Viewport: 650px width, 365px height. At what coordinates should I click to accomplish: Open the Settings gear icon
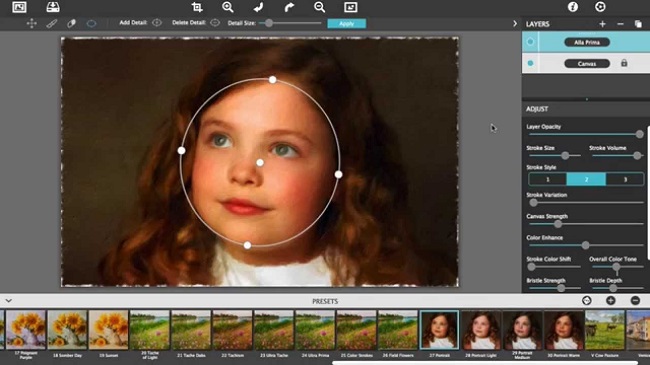point(600,7)
